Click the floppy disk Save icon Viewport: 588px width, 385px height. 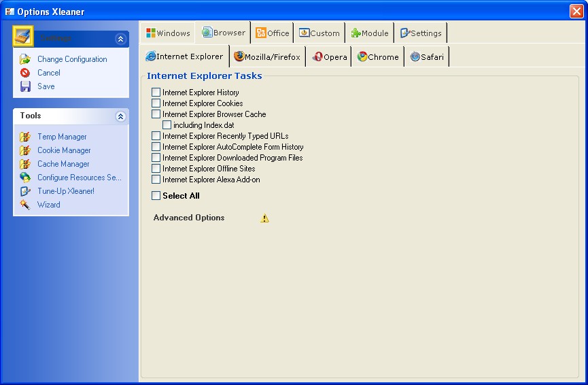coord(25,86)
